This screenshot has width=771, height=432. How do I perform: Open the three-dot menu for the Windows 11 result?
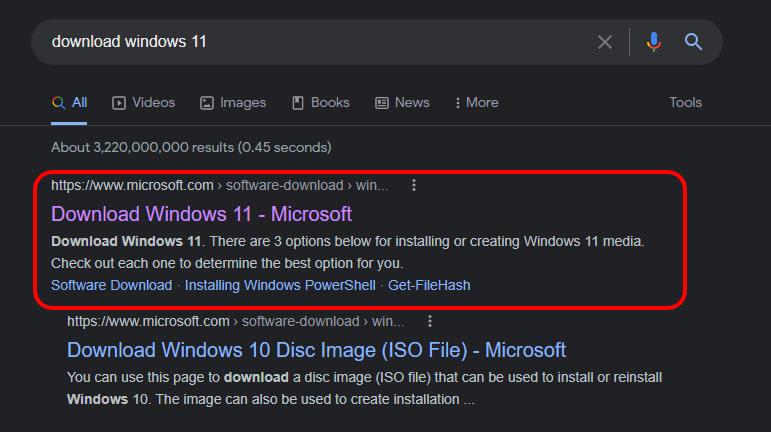tap(414, 185)
